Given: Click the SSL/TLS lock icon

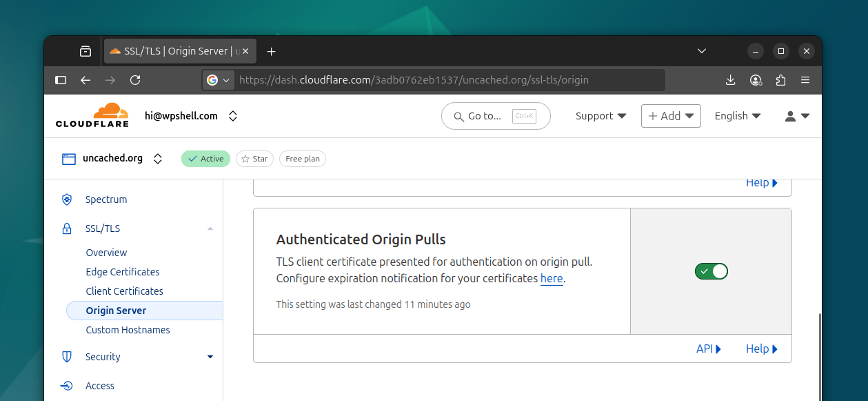Looking at the screenshot, I should click(67, 228).
